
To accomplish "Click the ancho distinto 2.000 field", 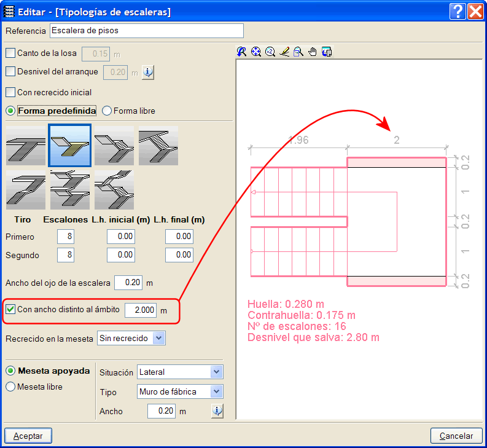I will point(141,310).
